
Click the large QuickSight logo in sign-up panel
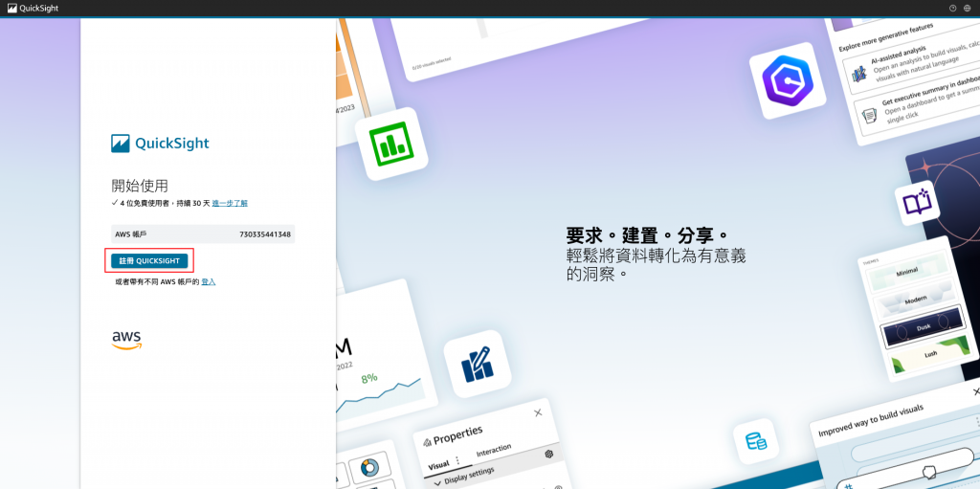pos(160,144)
